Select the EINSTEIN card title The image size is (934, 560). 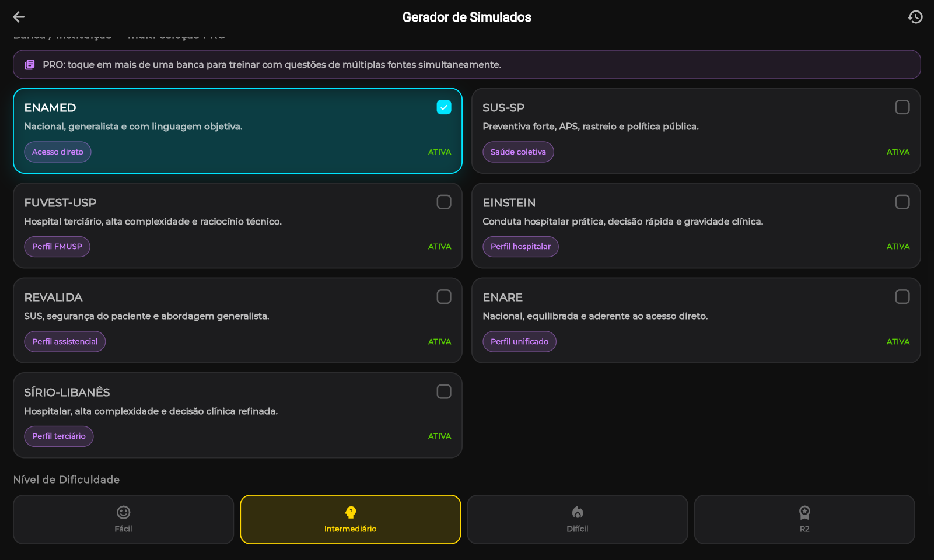click(509, 203)
